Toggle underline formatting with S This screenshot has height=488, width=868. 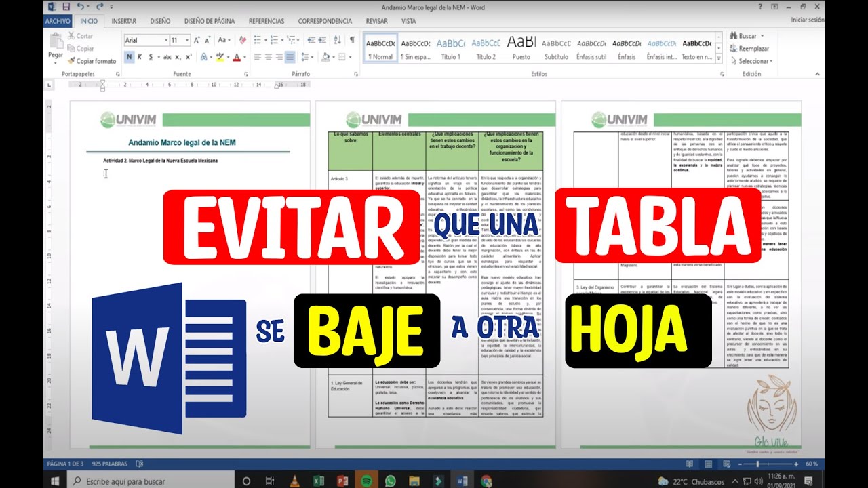coord(151,57)
